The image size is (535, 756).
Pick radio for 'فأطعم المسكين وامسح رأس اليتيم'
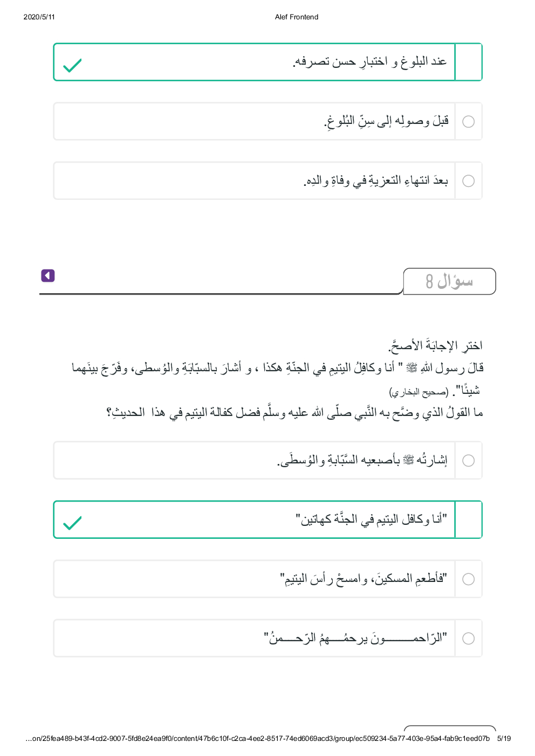pyautogui.click(x=469, y=579)
